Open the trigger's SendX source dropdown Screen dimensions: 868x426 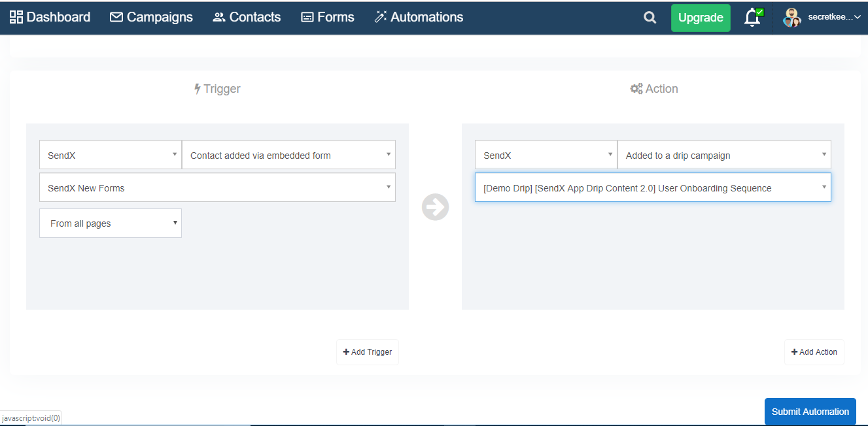111,155
